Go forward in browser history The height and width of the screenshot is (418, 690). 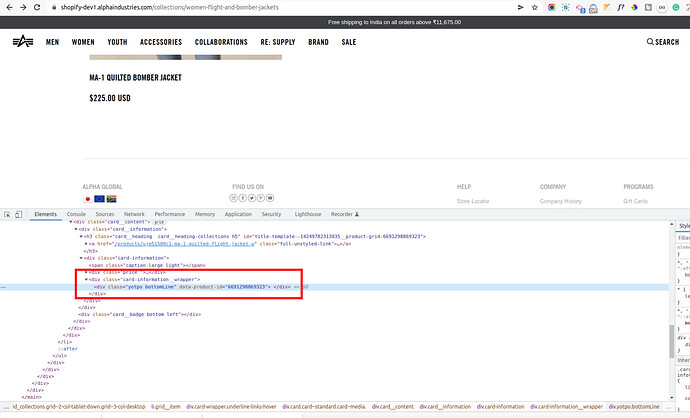(23, 7)
